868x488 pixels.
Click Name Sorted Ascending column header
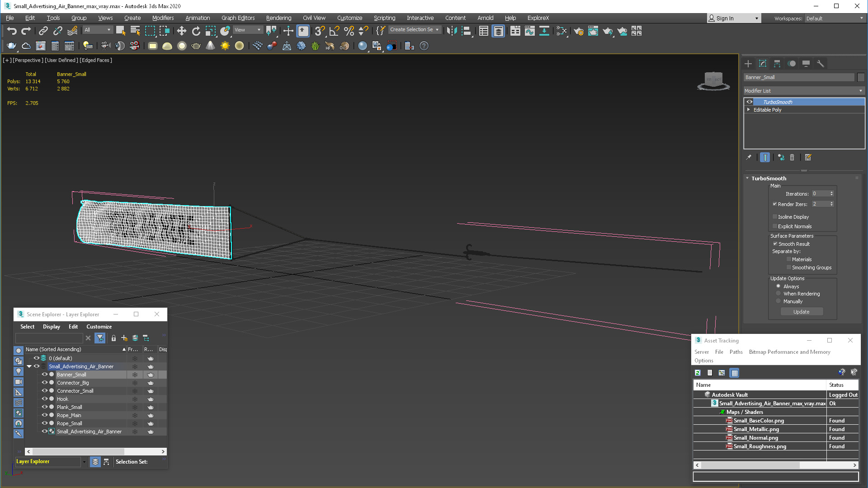point(75,349)
